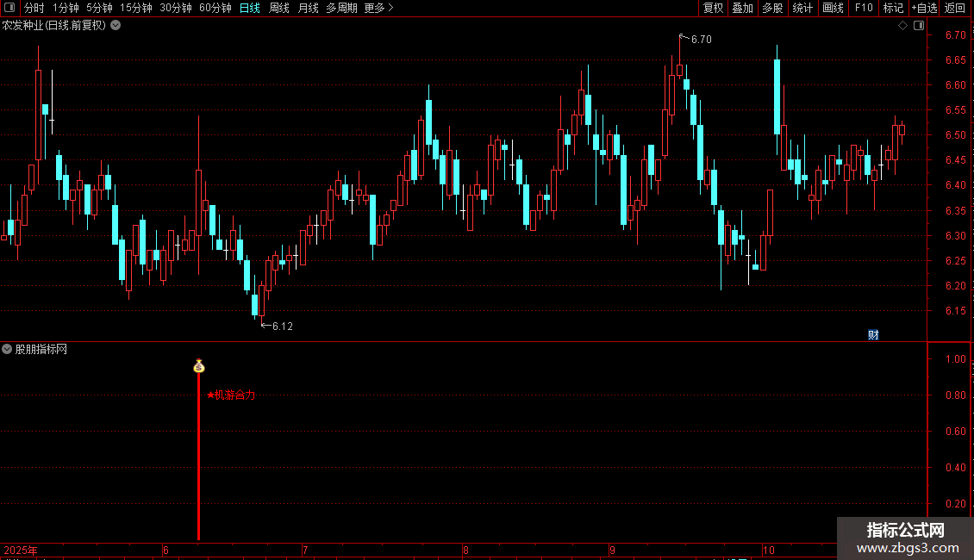Click month 8 on the time axis
The width and height of the screenshot is (974, 560).
pyautogui.click(x=465, y=550)
